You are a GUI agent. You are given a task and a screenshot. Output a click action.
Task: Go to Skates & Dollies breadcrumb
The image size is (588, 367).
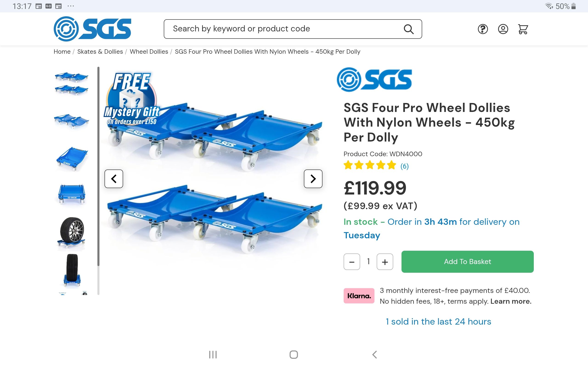point(100,52)
